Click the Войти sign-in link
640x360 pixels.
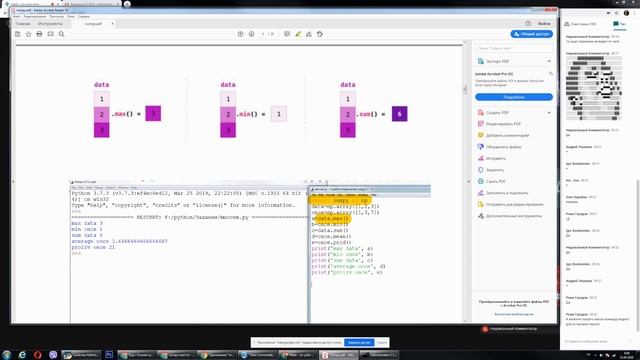[x=544, y=24]
